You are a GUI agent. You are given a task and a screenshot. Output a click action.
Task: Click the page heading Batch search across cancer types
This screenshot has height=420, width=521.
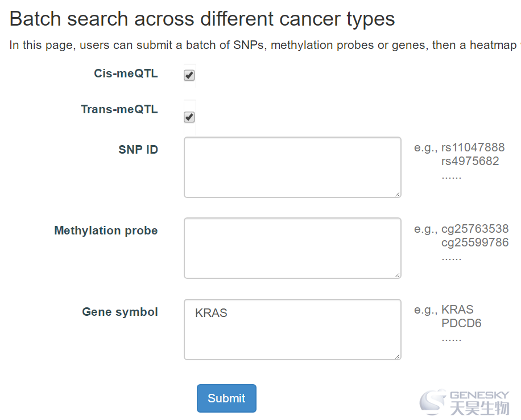click(202, 19)
